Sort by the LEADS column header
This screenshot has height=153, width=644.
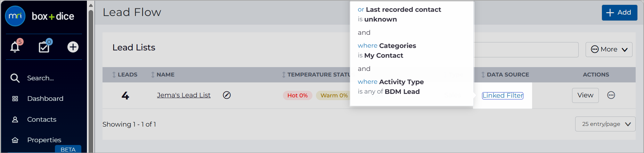[125, 74]
